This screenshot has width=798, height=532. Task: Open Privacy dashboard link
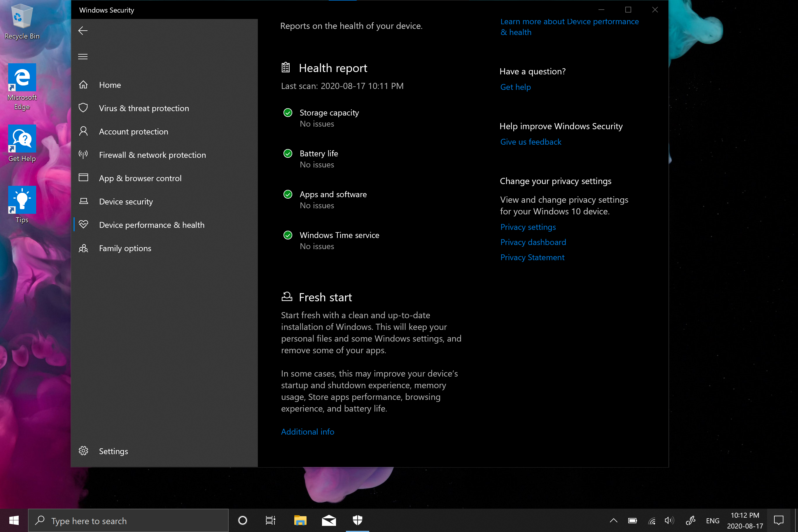[533, 242]
